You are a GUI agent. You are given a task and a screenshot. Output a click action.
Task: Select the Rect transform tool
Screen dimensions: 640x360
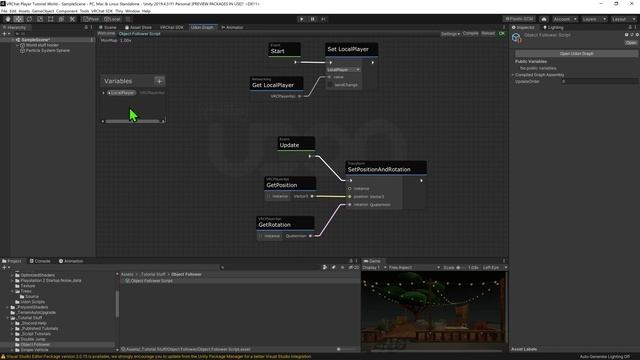point(51,19)
